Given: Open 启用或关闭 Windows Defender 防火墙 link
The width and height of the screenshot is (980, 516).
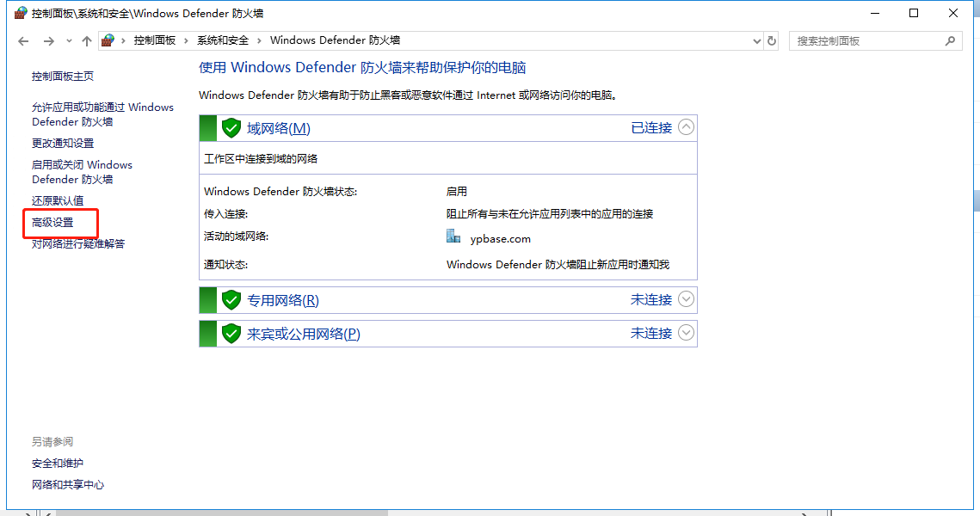Looking at the screenshot, I should tap(82, 172).
